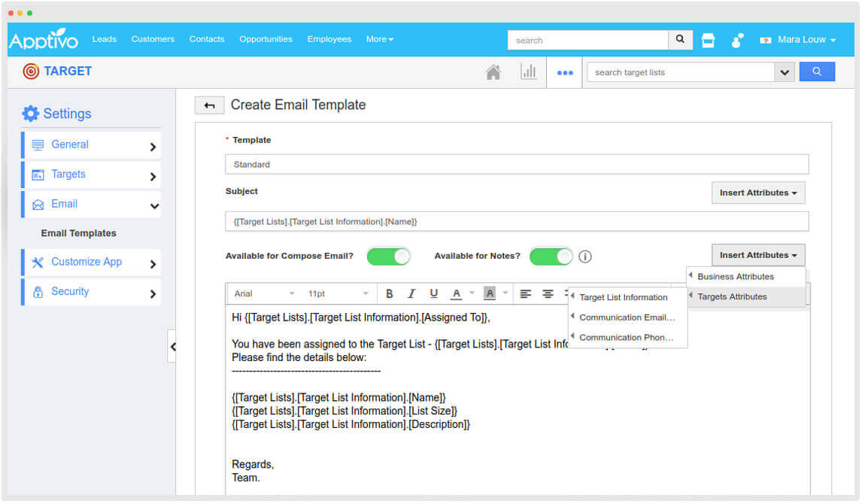Apply underline formatting in the editor

433,293
